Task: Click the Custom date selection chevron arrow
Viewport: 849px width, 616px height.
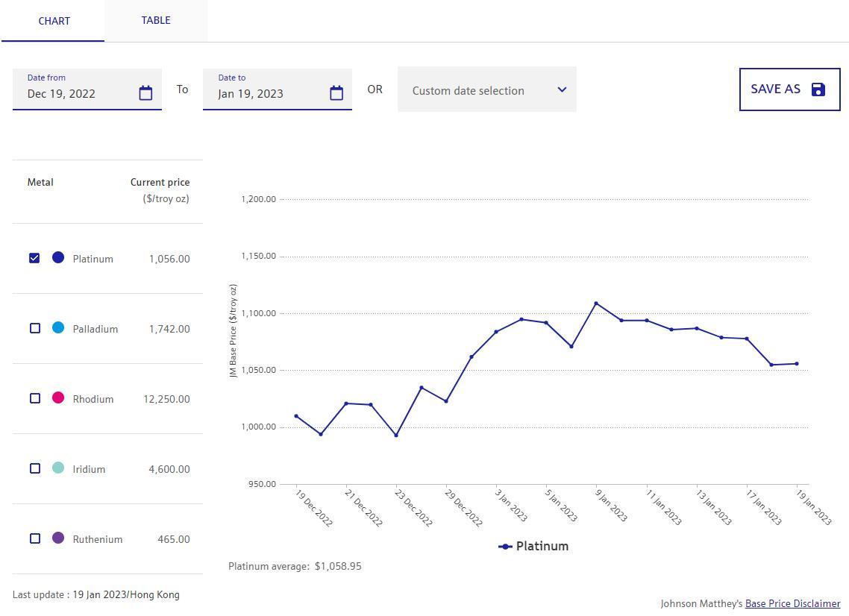Action: click(x=562, y=89)
